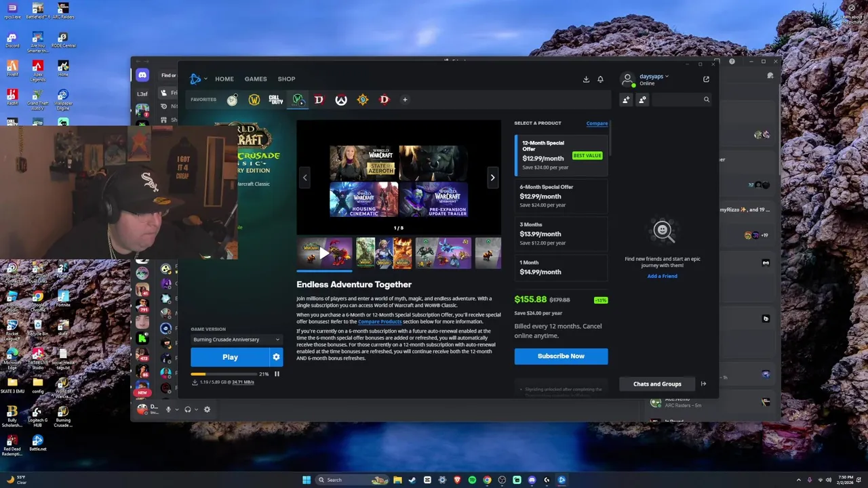Open Chats and Groups
The width and height of the screenshot is (868, 488).
point(657,384)
